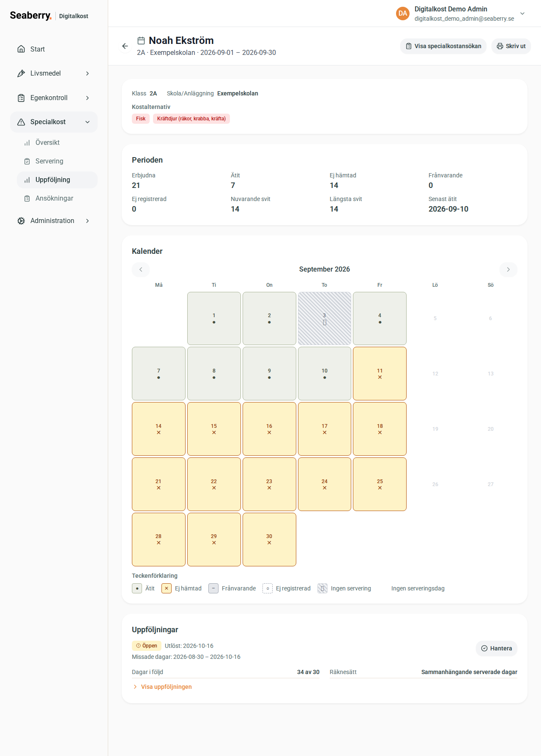The width and height of the screenshot is (541, 756).
Task: Click the Servering clipboard-check icon
Action: (27, 161)
